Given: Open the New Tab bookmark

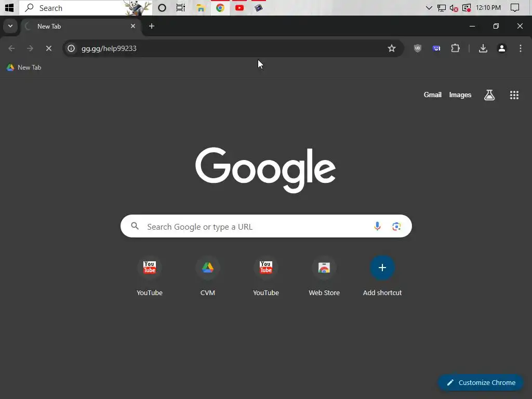Looking at the screenshot, I should (24, 68).
